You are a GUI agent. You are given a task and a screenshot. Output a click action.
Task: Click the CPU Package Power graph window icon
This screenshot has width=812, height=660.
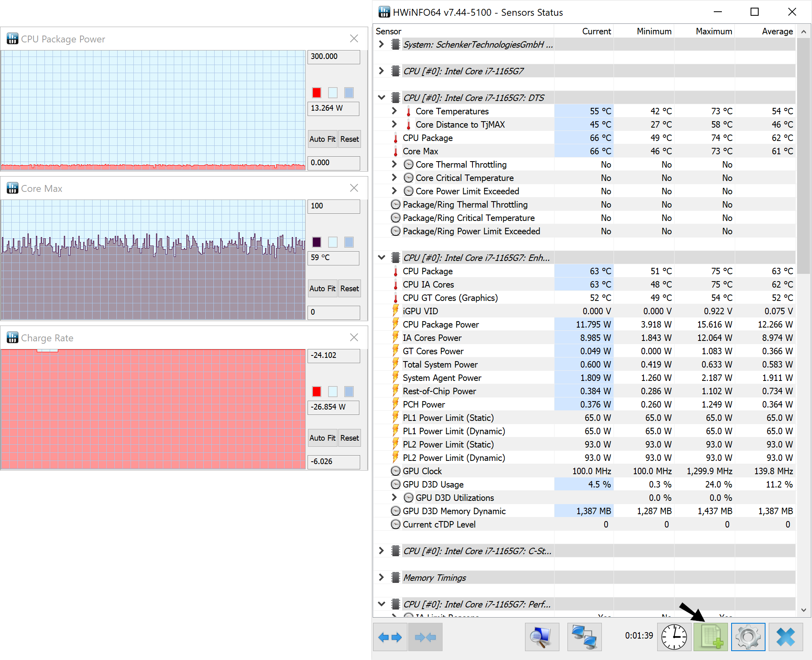click(x=13, y=39)
